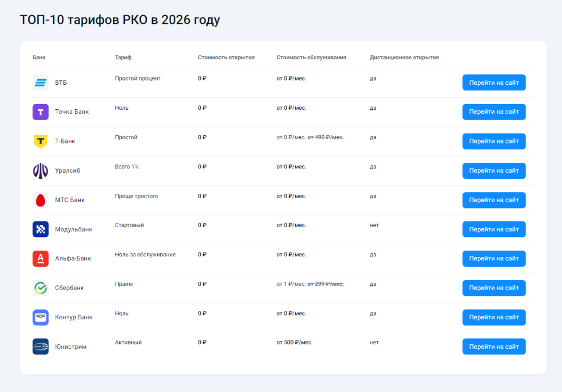
Task: Click the Стоимость обслуживания column header
Action: click(x=311, y=57)
